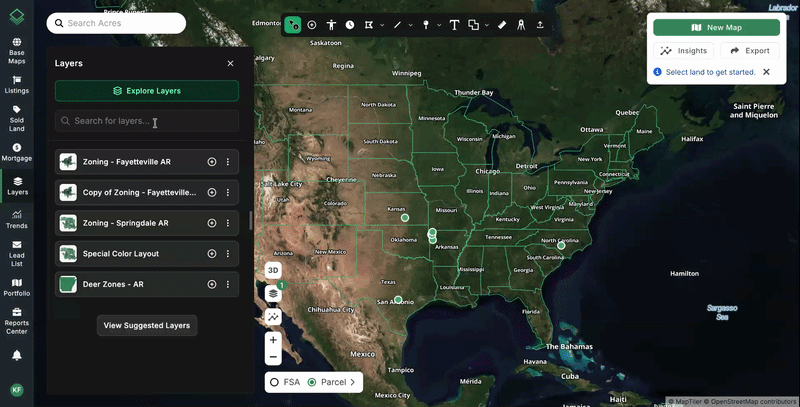Zoom out on the map
The height and width of the screenshot is (407, 800).
click(273, 357)
